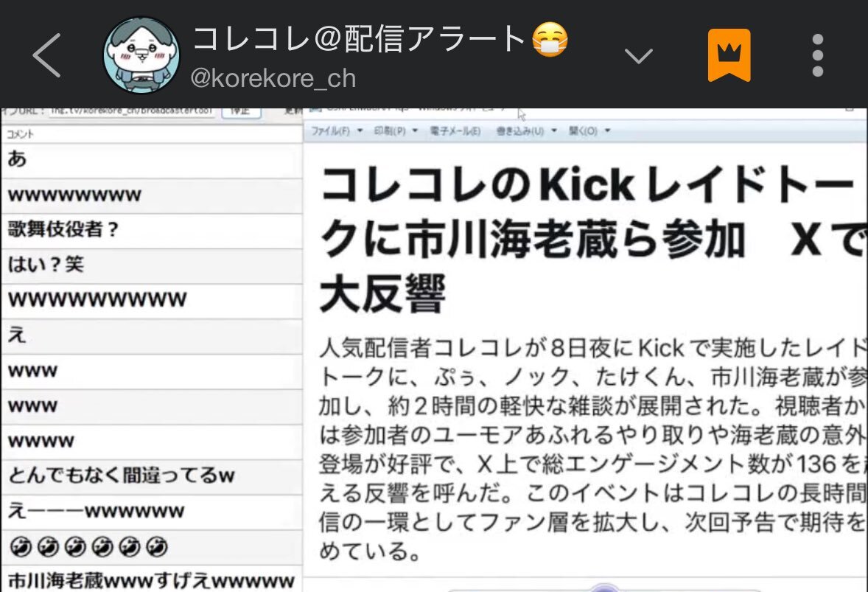Select the comment '歌舞伎役者？'
The width and height of the screenshot is (868, 592).
tap(152, 230)
